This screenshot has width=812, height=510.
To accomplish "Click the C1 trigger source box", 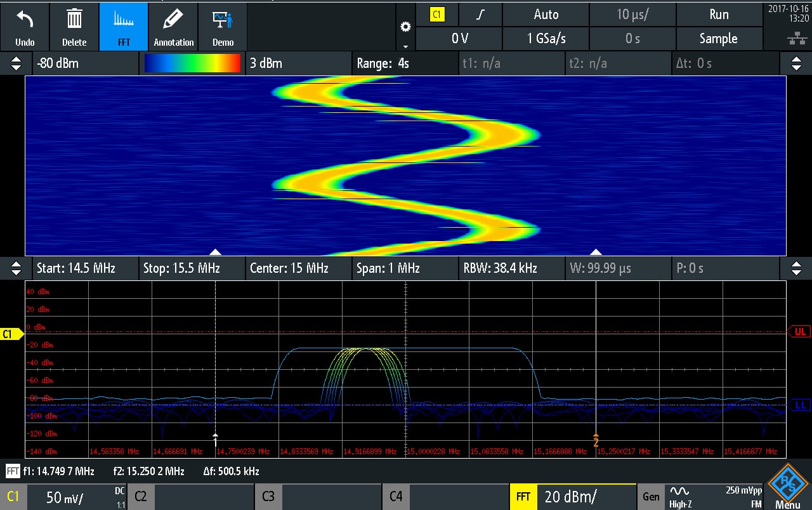I will [436, 15].
